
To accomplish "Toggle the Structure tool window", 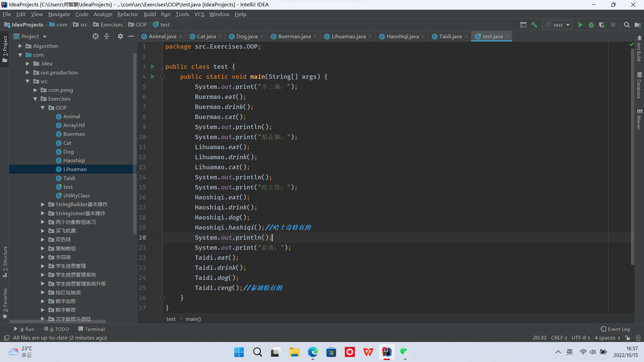I will [5, 261].
